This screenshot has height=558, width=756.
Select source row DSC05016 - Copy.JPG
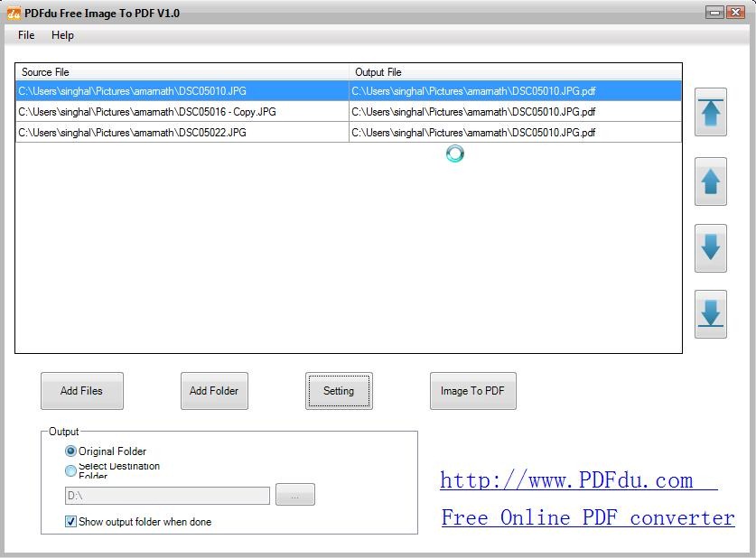pos(182,112)
